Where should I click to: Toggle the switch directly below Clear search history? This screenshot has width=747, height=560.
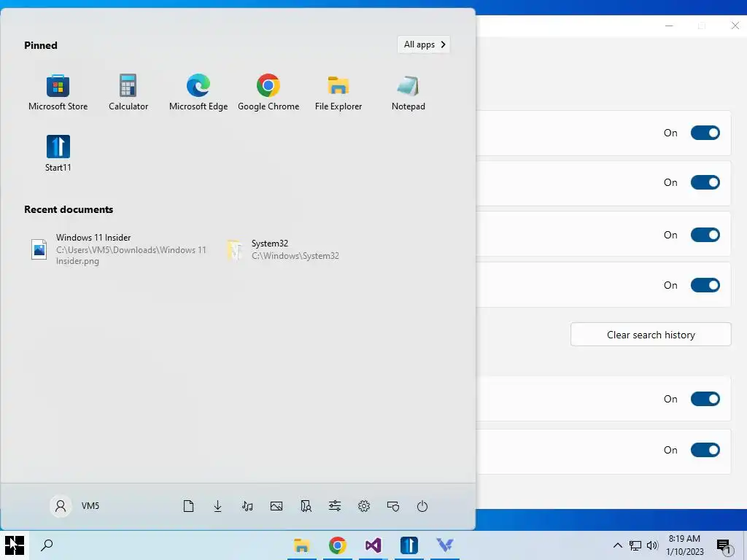[705, 399]
